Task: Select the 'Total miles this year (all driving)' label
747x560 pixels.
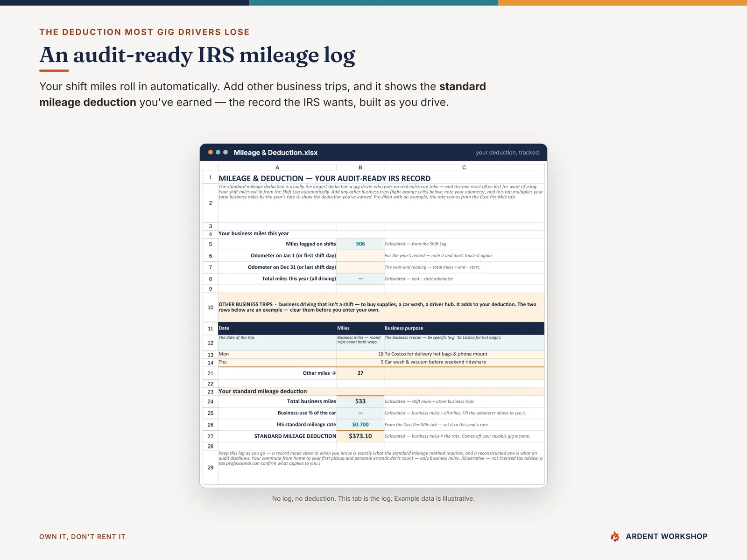Action: pyautogui.click(x=299, y=279)
